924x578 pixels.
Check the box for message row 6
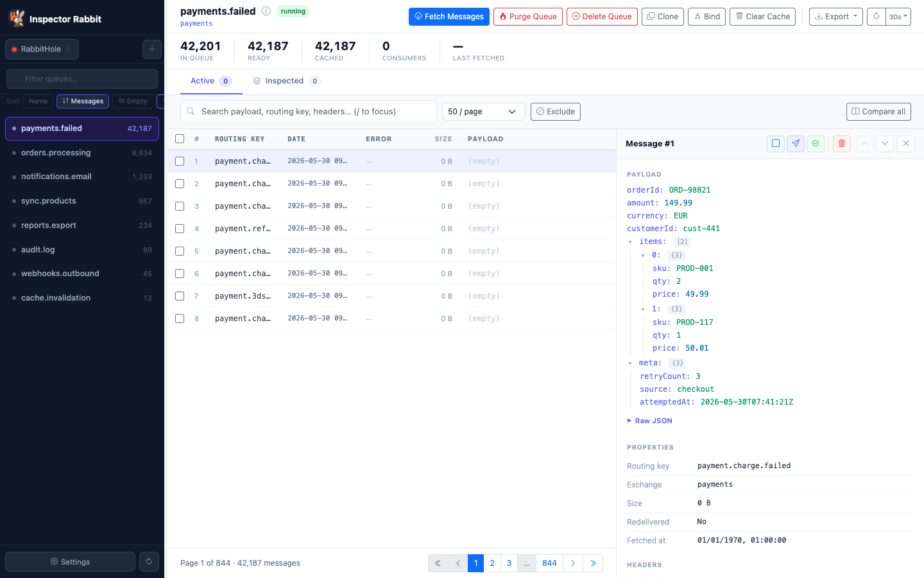tap(180, 274)
